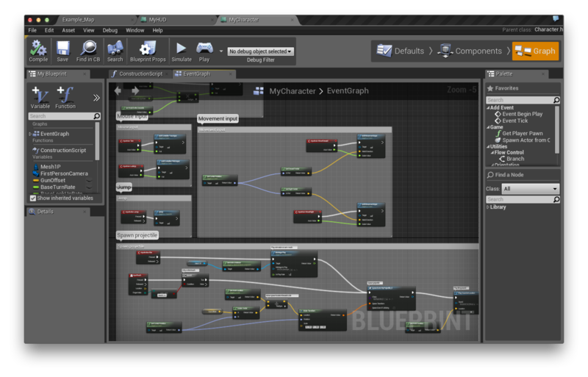This screenshot has height=377, width=588.
Task: Select the Spawn projectile comment label
Action: [137, 235]
